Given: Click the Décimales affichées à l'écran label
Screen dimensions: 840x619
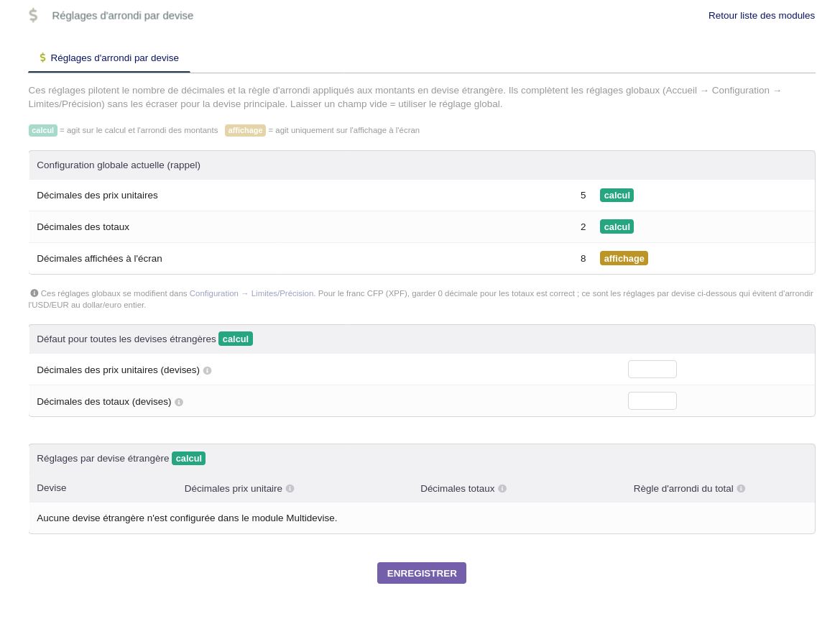Looking at the screenshot, I should click(99, 258).
